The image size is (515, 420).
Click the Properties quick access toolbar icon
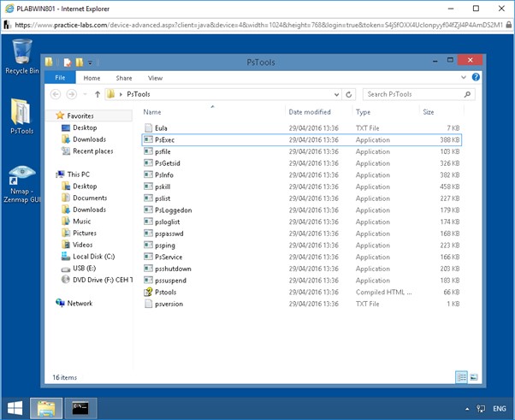click(x=68, y=62)
